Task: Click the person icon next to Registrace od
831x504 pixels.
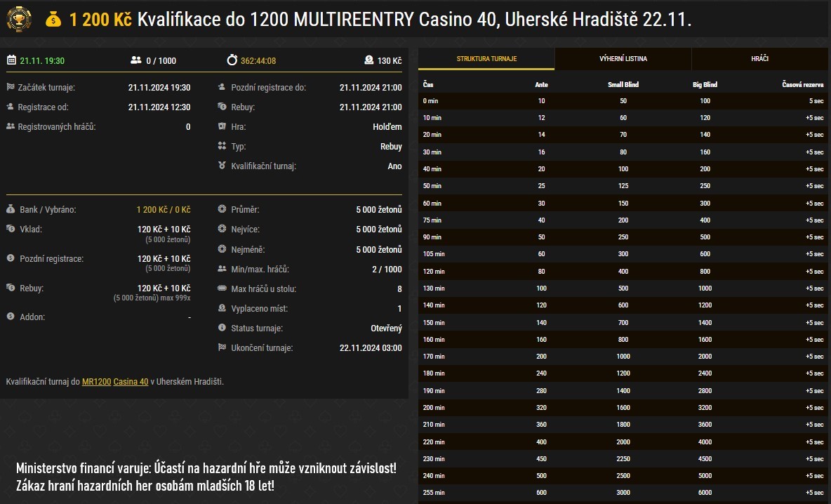Action: 10,107
